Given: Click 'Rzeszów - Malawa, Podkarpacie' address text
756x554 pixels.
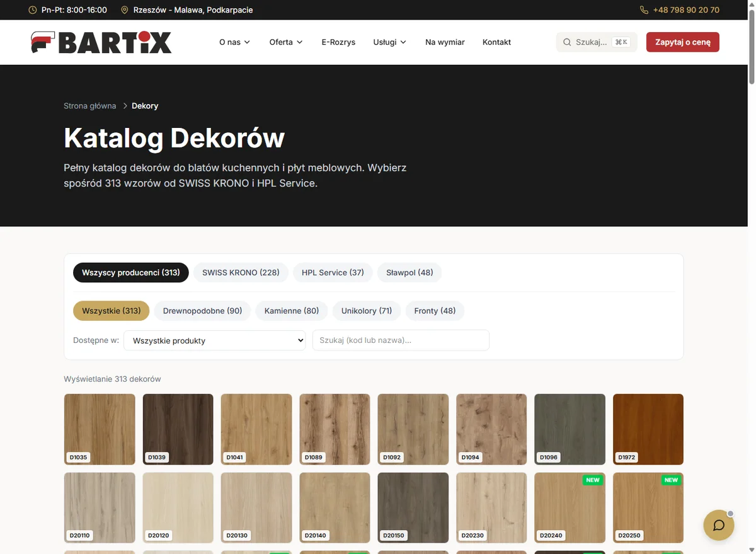Looking at the screenshot, I should pyautogui.click(x=193, y=10).
